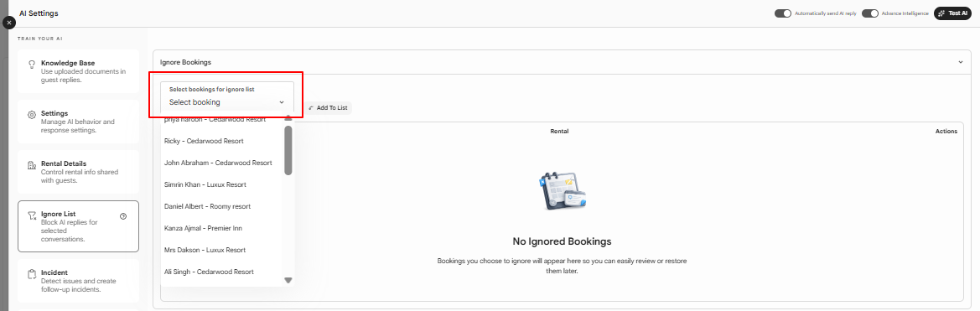
Task: Select the Ignore List section
Action: 78,226
